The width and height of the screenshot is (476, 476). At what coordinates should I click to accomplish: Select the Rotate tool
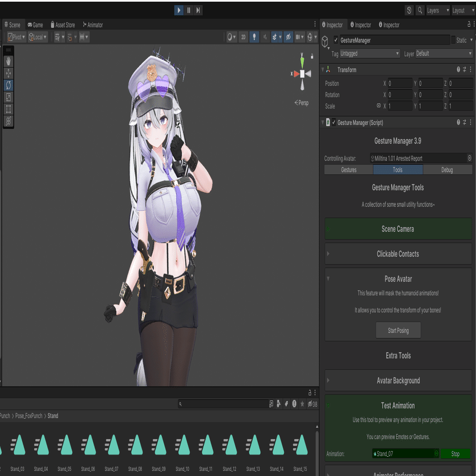tap(9, 85)
